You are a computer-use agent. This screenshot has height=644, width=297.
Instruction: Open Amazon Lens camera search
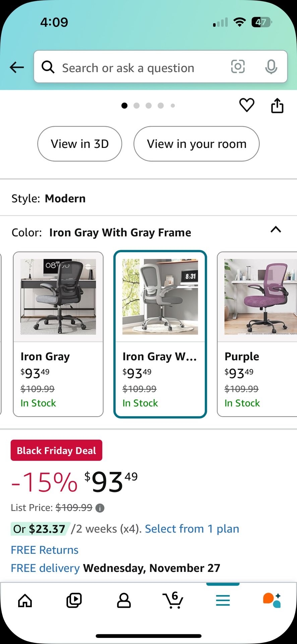click(x=238, y=67)
